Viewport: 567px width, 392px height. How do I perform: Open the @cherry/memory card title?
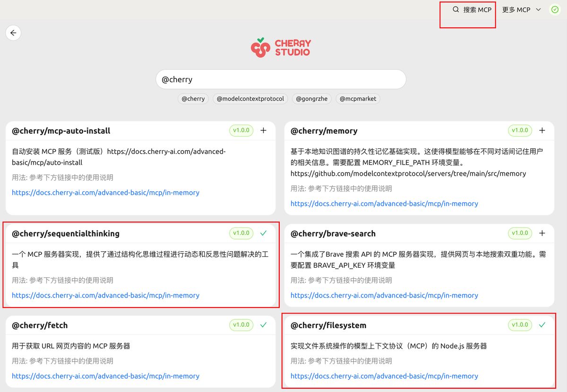pyautogui.click(x=324, y=131)
